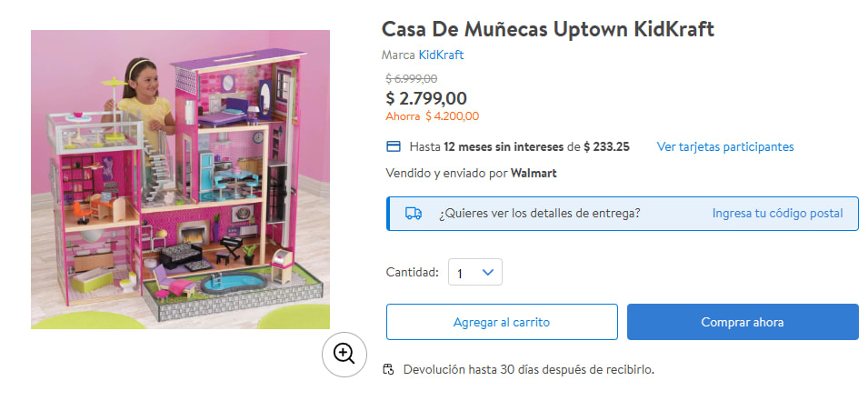Open the Cantidad quantity dropdown

coord(475,272)
